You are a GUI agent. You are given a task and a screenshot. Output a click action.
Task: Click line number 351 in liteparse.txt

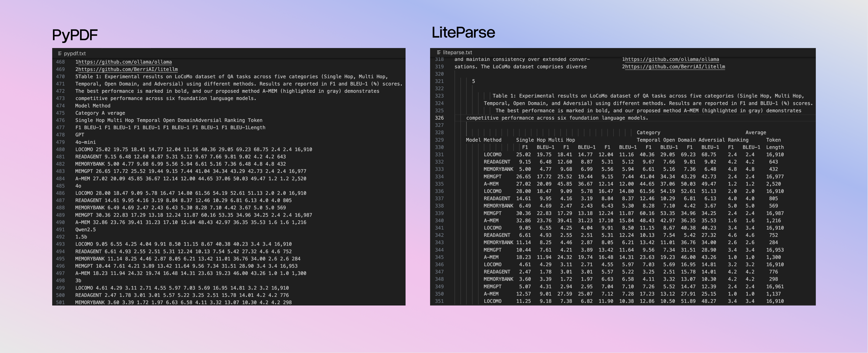tap(439, 301)
